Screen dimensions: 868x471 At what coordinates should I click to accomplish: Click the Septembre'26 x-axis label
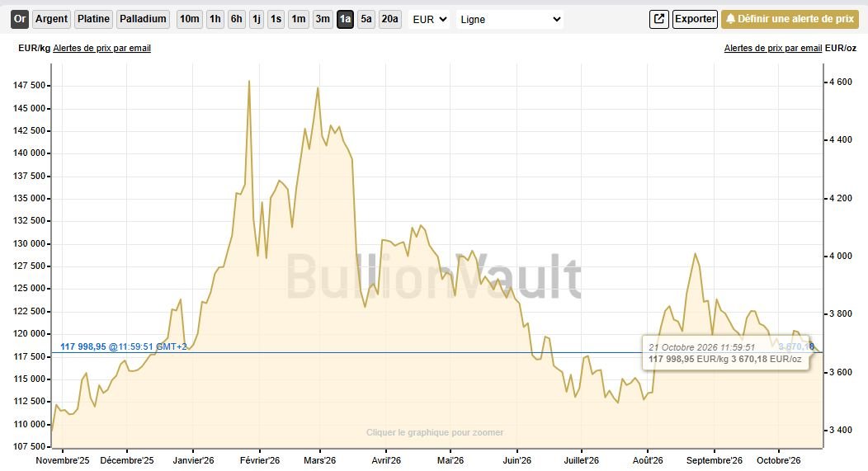click(x=714, y=460)
